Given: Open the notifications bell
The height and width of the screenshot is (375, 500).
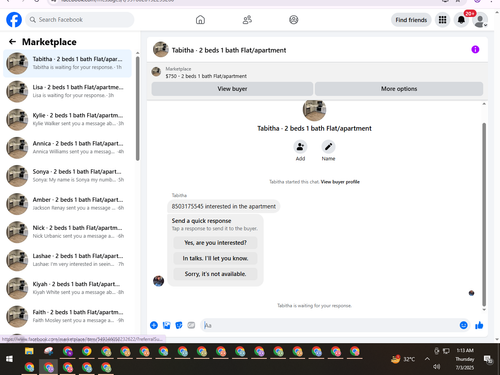Looking at the screenshot, I should [x=461, y=20].
